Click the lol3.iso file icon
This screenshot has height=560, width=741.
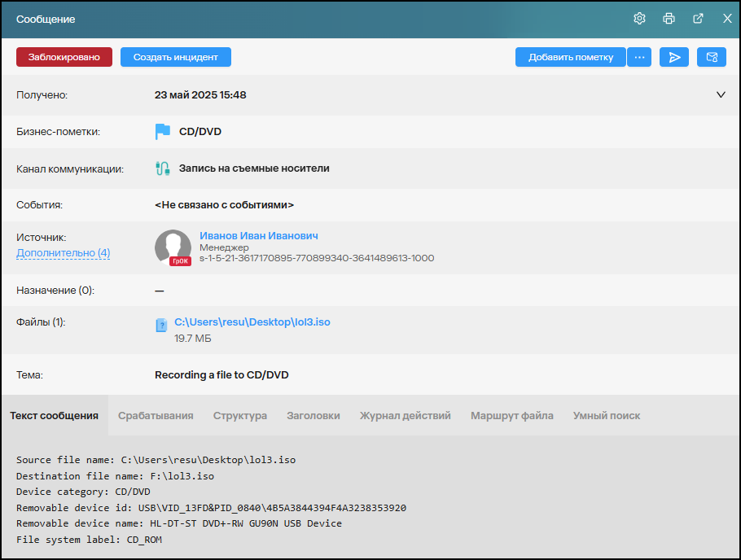pos(161,326)
